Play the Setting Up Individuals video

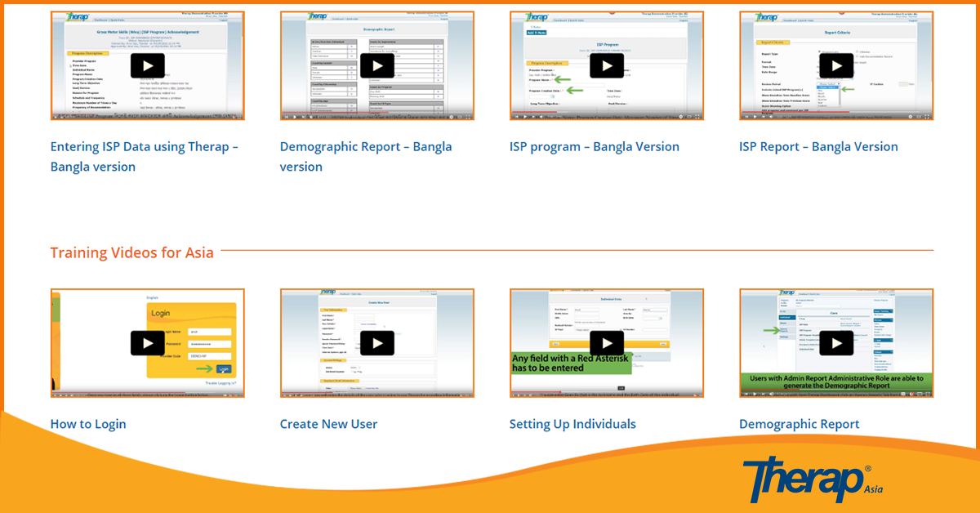click(606, 343)
